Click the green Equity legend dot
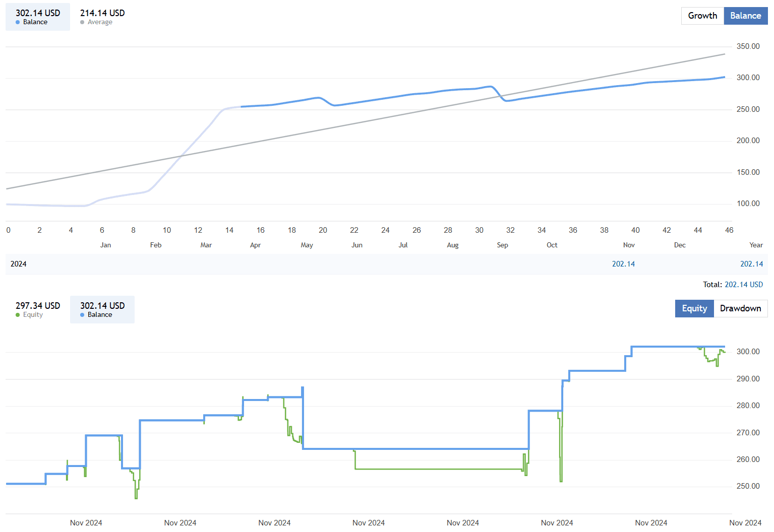Screen dimensions: 774x532 pyautogui.click(x=18, y=314)
